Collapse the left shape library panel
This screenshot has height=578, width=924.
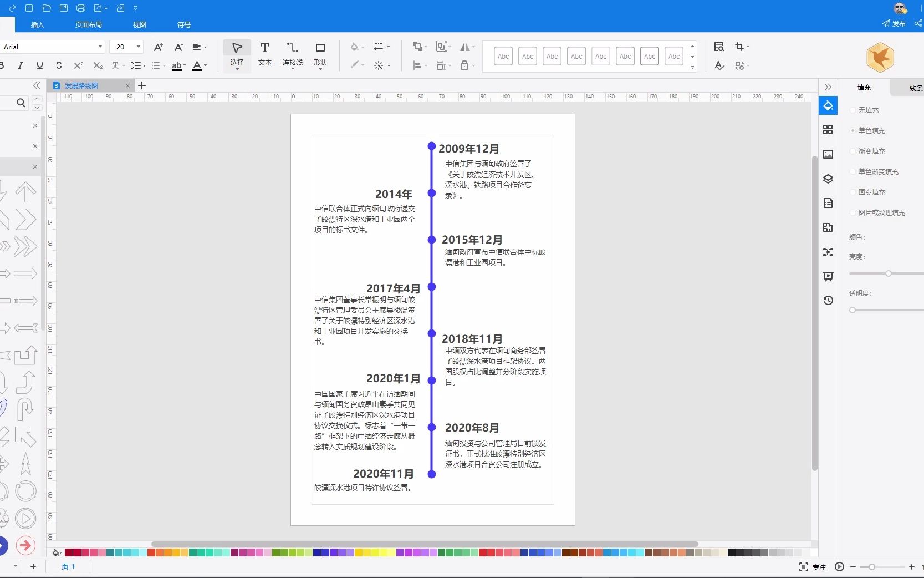click(x=37, y=85)
